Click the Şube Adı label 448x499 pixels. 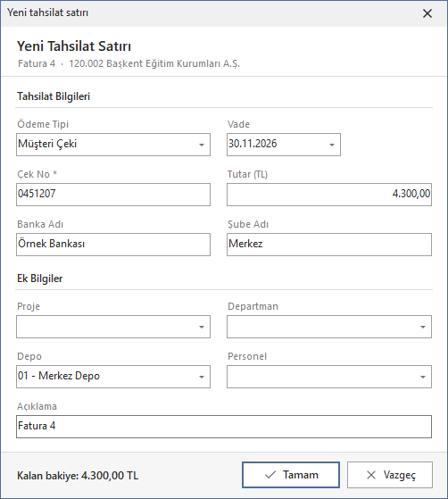tap(248, 224)
